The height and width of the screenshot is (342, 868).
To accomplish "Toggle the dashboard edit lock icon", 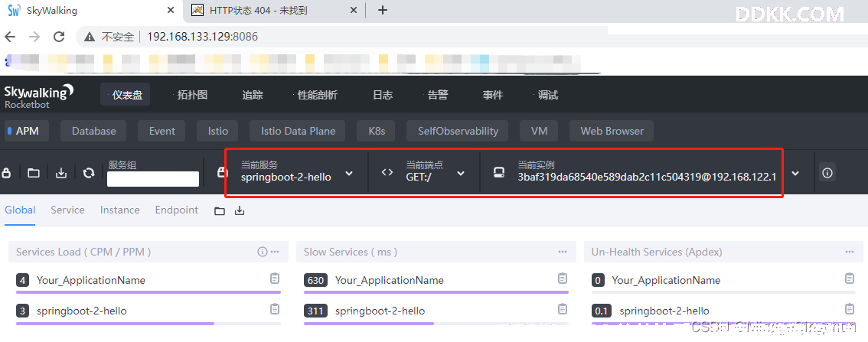I will 7,173.
